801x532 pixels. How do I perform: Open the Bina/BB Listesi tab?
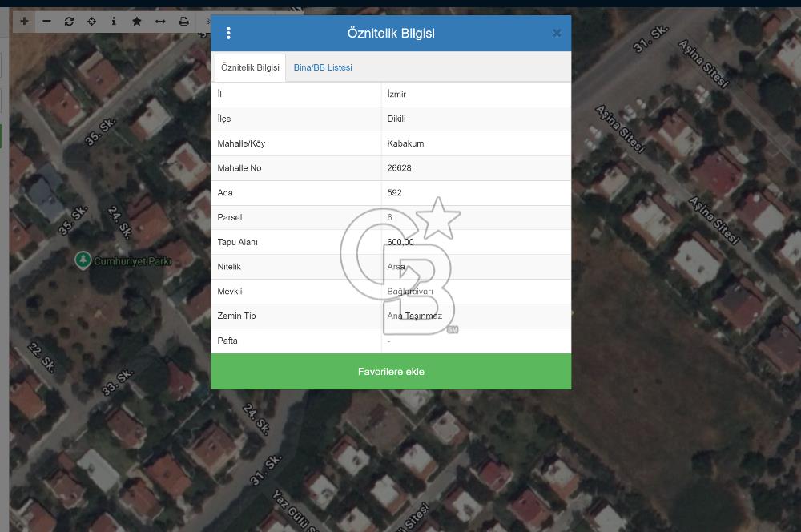point(323,67)
